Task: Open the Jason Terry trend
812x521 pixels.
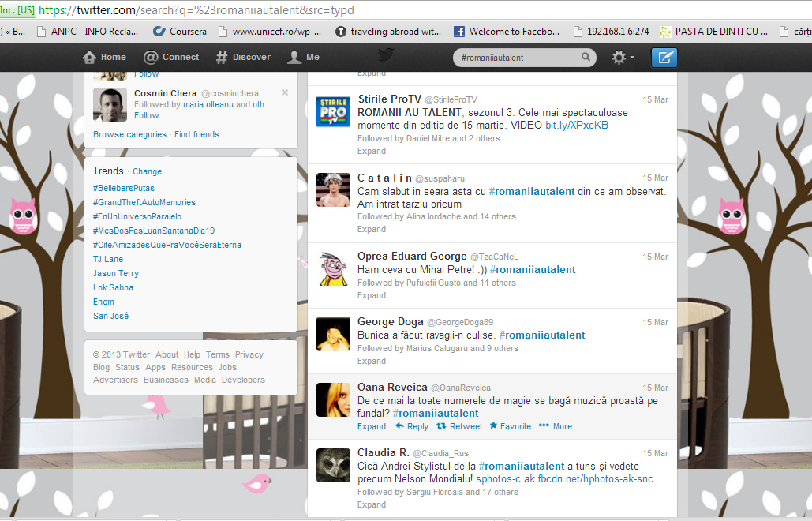Action: 116,273
